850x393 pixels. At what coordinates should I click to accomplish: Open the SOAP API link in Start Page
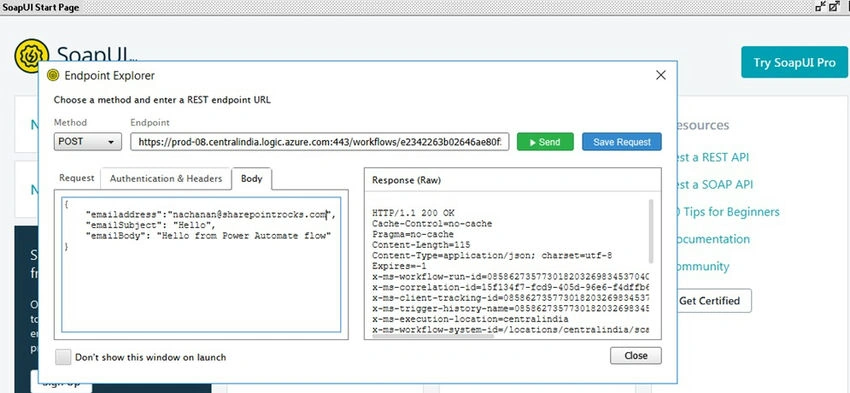(715, 184)
